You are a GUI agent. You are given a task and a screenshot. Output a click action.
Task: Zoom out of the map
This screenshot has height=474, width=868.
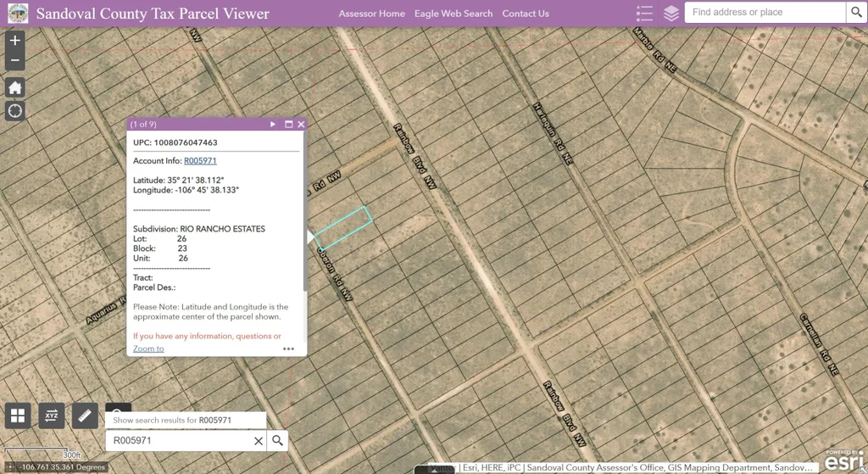[x=14, y=61]
